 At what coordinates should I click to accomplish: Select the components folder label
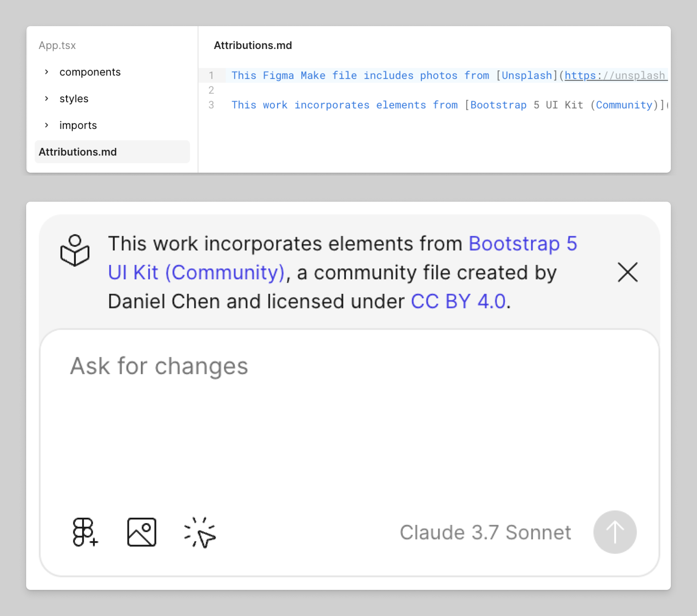coord(90,72)
